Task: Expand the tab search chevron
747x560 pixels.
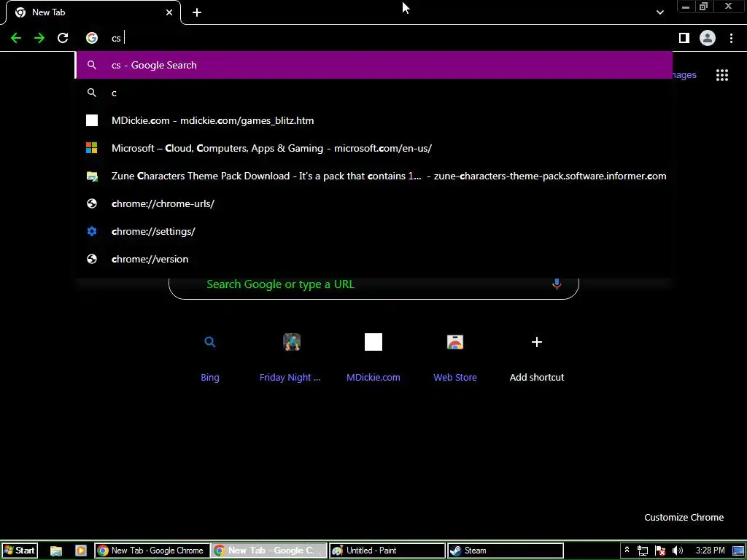Action: (659, 12)
